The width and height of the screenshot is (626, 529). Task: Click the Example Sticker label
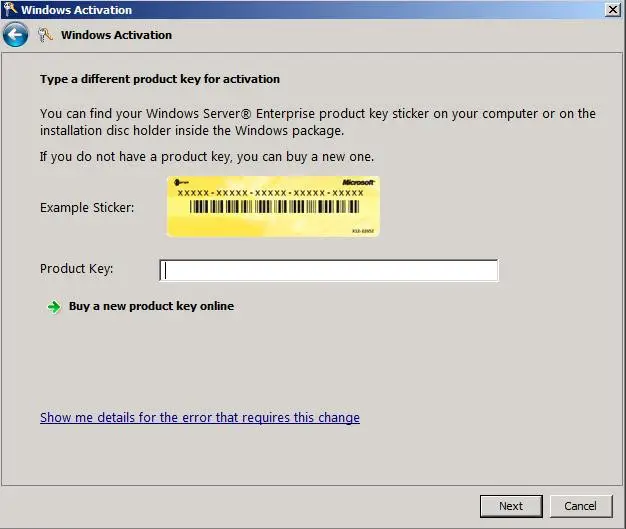click(87, 208)
